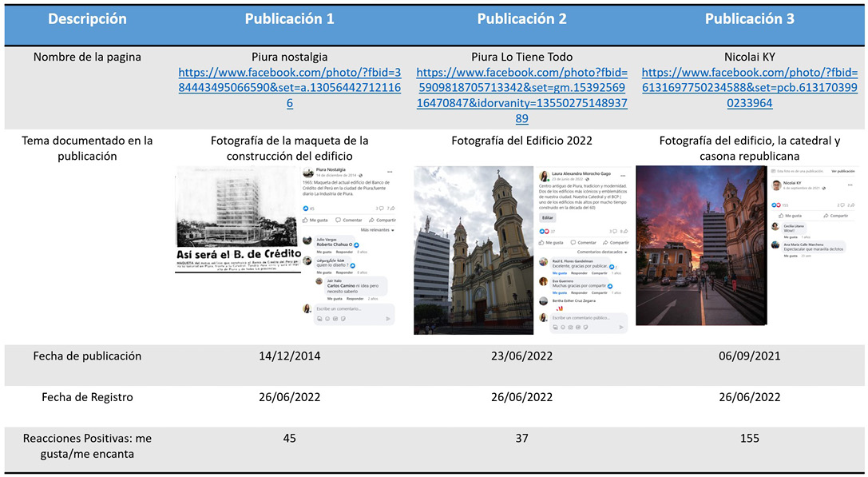Screen dimensions: 868x477
Task: Expand the Más relevantes comment sort dropdown
Action: pyautogui.click(x=377, y=230)
